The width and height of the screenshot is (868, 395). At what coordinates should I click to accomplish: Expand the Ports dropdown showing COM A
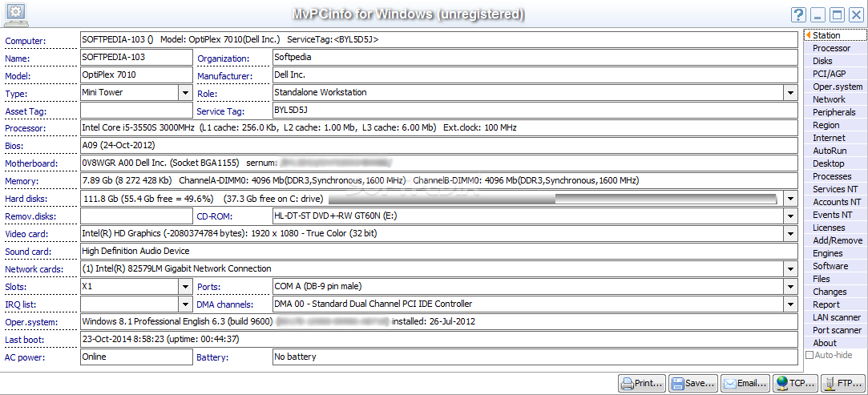pos(790,287)
